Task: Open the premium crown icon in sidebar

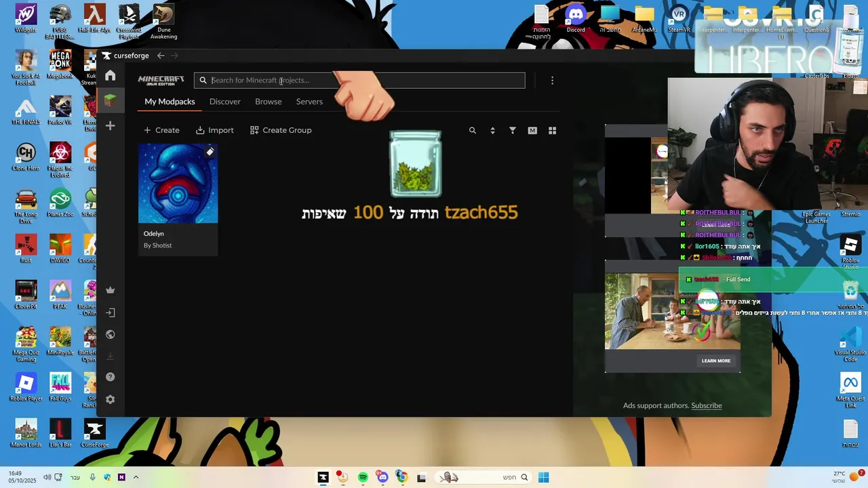Action: (111, 290)
